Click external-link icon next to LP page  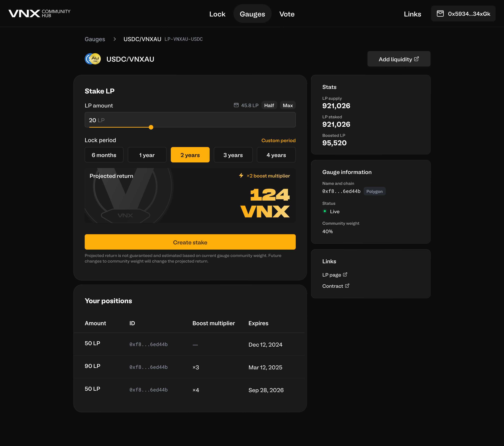(345, 275)
